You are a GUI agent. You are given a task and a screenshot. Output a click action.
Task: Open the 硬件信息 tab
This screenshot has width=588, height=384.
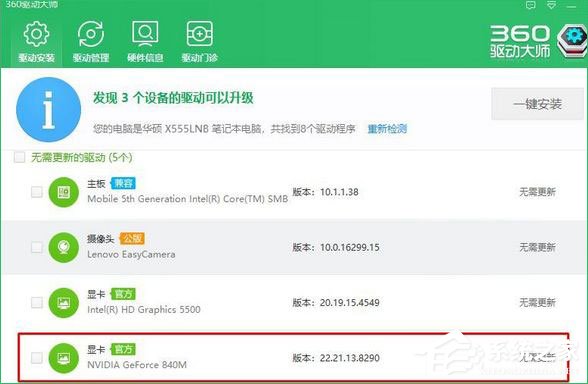pos(145,41)
